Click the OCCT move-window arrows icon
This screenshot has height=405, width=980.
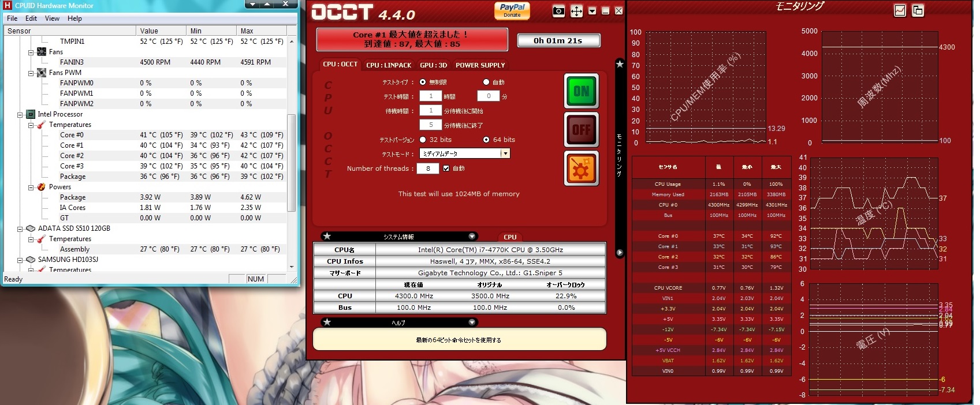(576, 11)
